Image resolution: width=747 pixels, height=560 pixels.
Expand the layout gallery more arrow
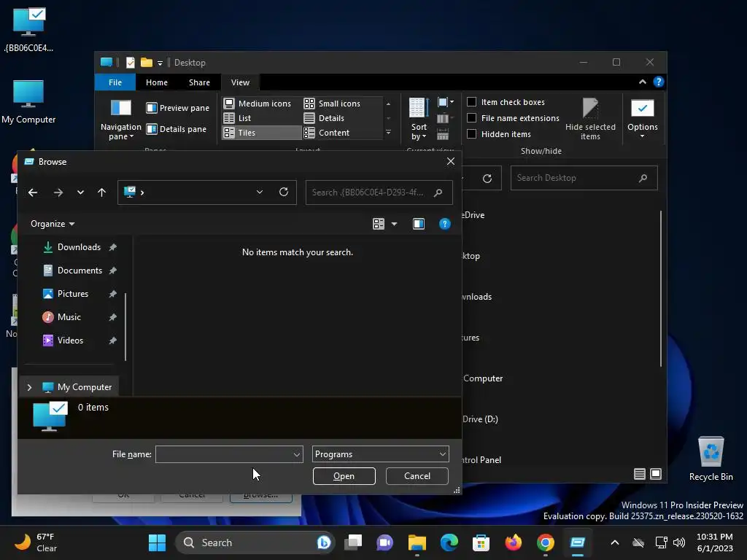pos(388,133)
